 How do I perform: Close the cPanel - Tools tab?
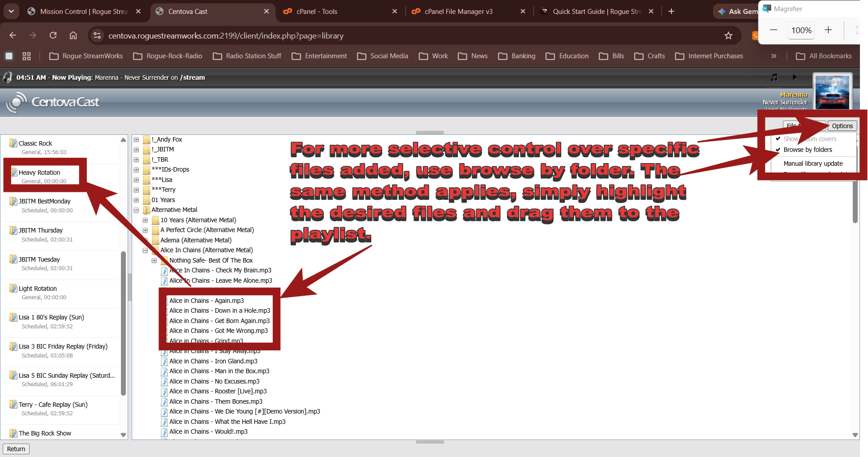coord(395,11)
